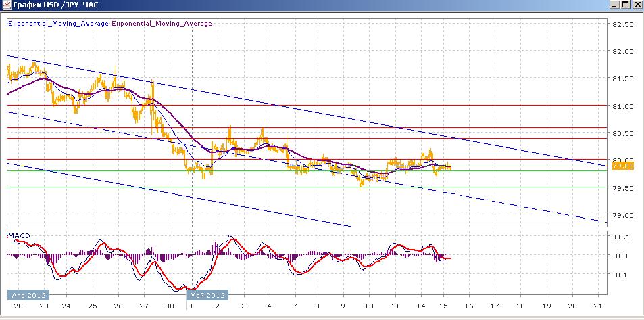Click date 11 on the time axis
644x320 pixels.
(x=395, y=306)
